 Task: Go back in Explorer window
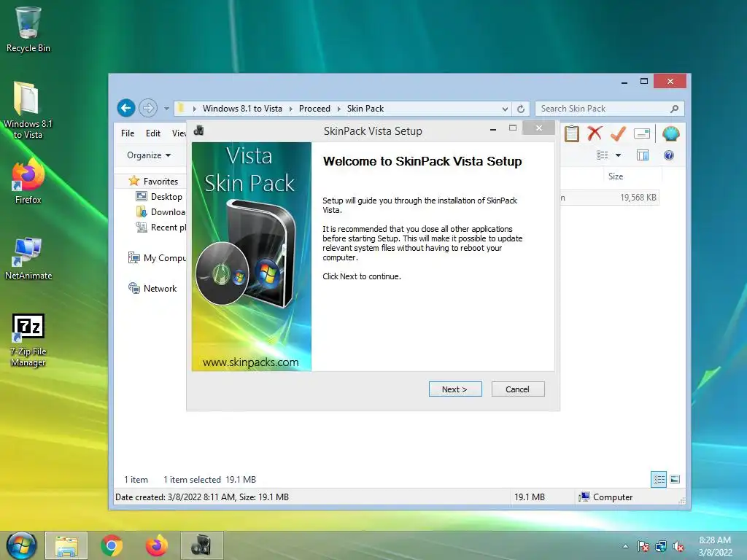coord(126,108)
